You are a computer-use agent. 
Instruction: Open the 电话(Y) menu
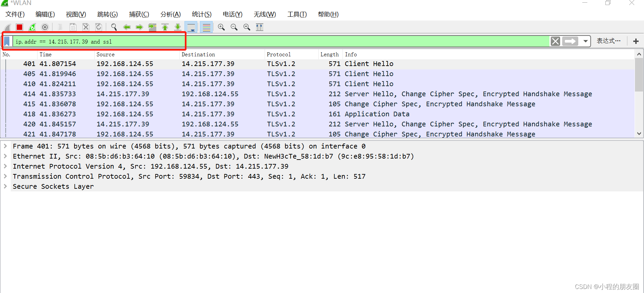pos(233,14)
